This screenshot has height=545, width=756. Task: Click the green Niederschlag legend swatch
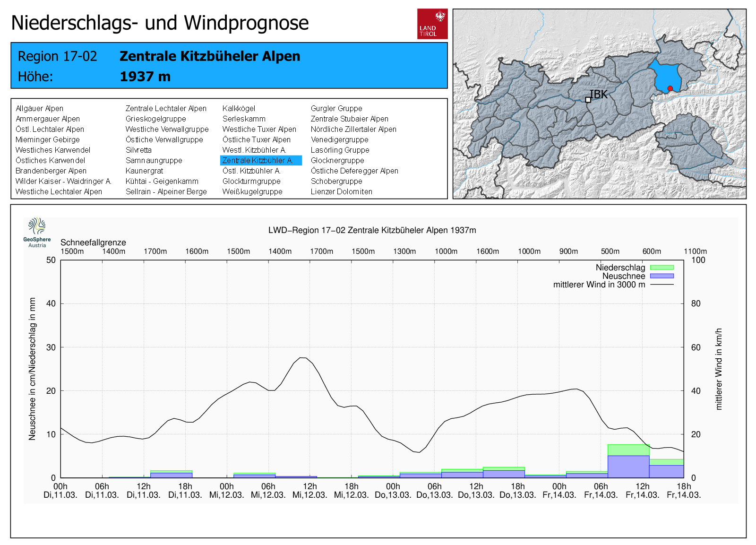[x=661, y=268]
